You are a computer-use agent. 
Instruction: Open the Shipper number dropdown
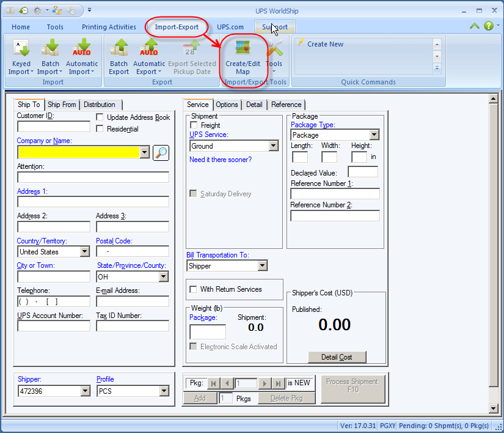click(85, 391)
